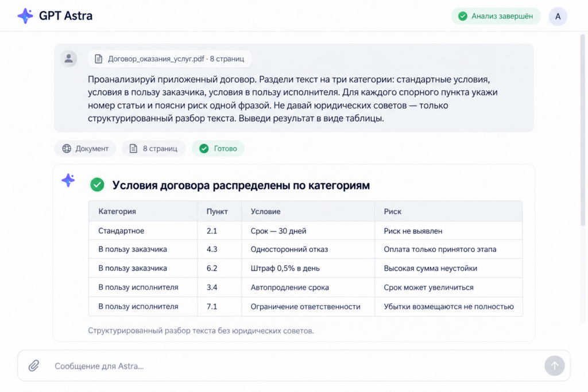Click the "Анализ завершён" status badge
Viewport: 588px width, 392px height.
tap(496, 16)
